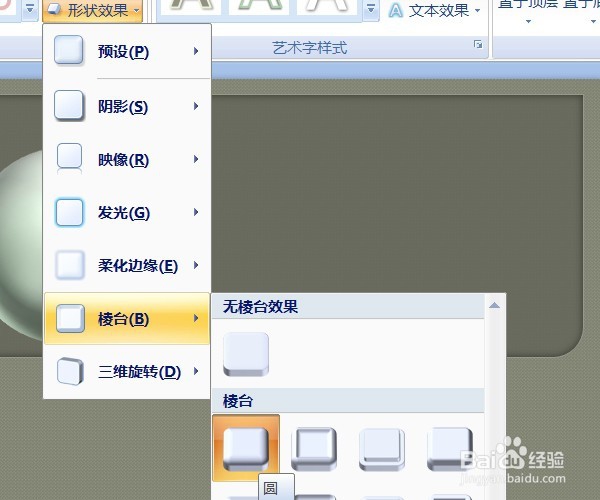
Task: Click the 无棱台效果 section header
Action: (x=348, y=307)
